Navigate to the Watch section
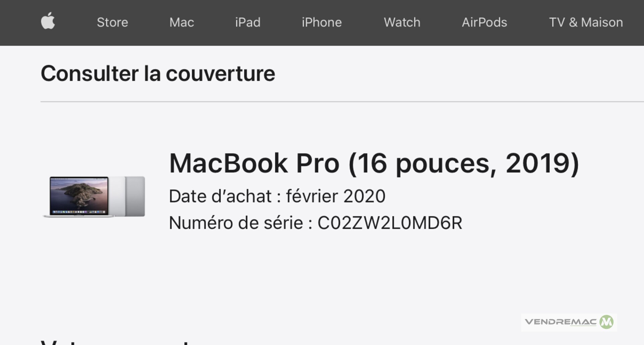The image size is (644, 345). [x=402, y=22]
